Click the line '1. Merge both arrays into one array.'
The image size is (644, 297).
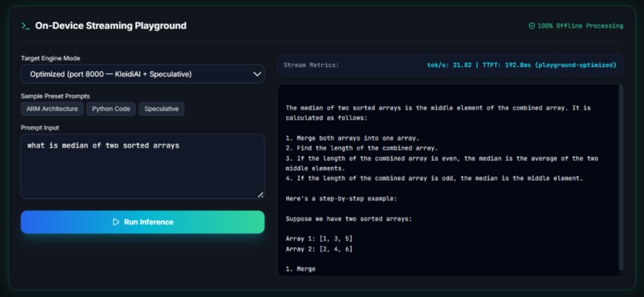[x=352, y=138]
